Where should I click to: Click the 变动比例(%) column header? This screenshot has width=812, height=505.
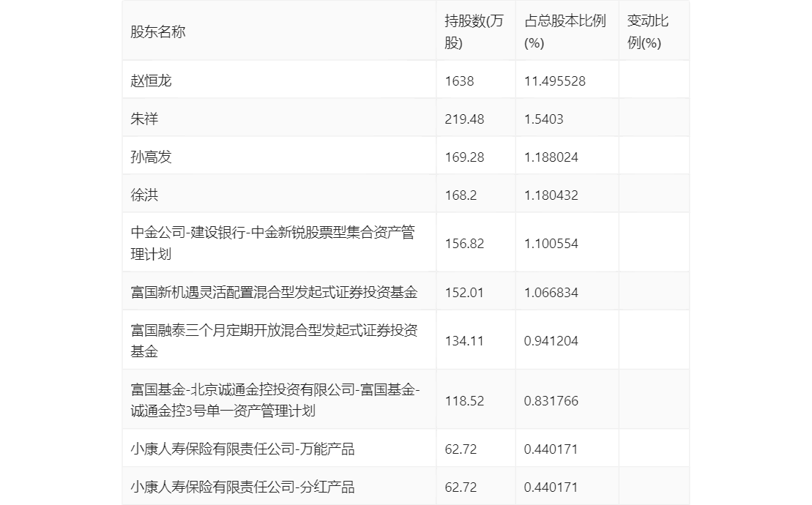[647, 31]
